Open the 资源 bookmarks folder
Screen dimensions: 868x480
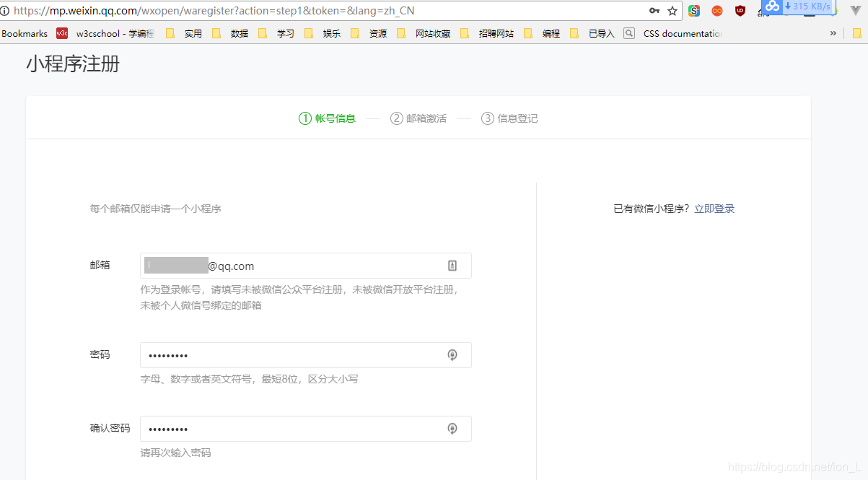pyautogui.click(x=369, y=33)
